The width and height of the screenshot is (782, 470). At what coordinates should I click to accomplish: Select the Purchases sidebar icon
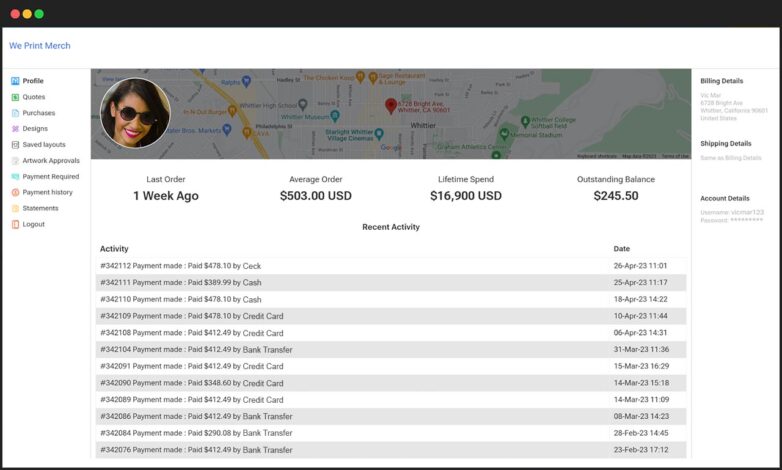click(15, 113)
